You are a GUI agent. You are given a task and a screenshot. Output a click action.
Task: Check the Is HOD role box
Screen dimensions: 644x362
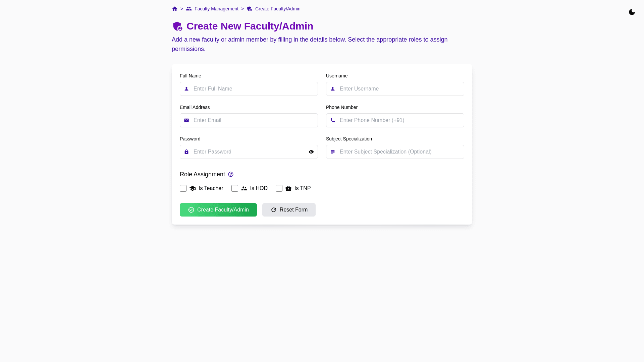(235, 189)
